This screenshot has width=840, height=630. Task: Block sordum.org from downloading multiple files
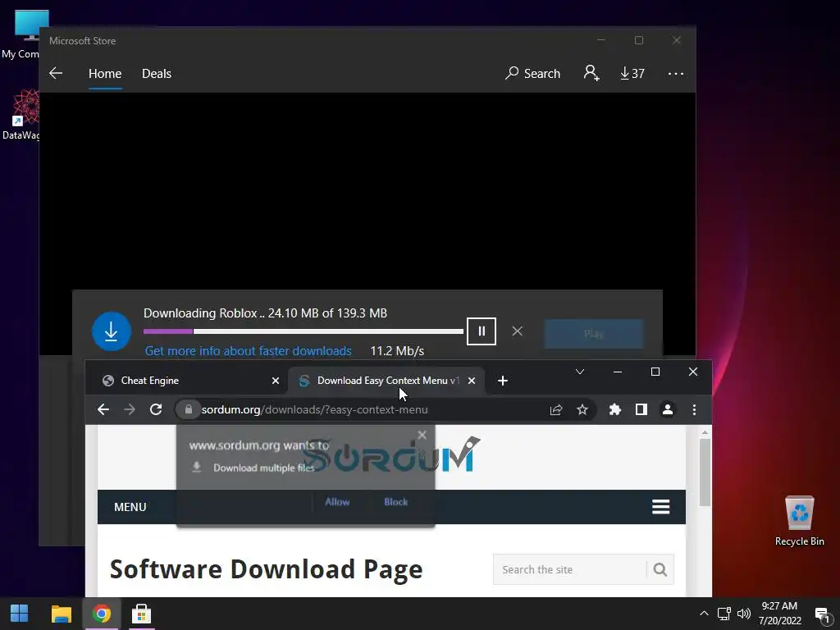[x=396, y=502]
